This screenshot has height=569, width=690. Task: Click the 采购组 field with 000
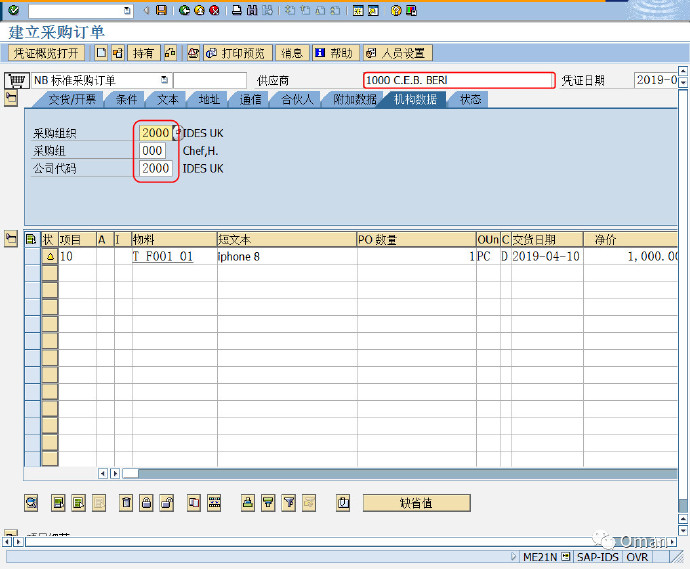tap(152, 151)
